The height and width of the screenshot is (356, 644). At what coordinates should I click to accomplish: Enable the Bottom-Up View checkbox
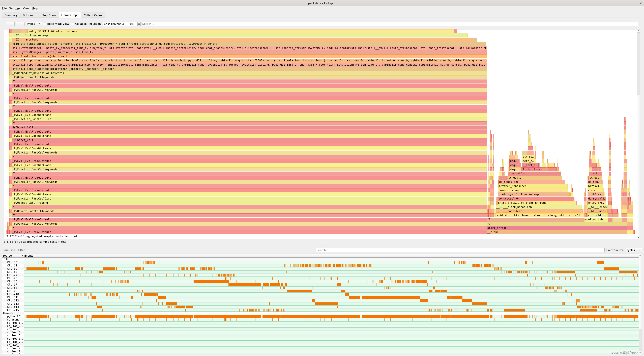(45, 24)
